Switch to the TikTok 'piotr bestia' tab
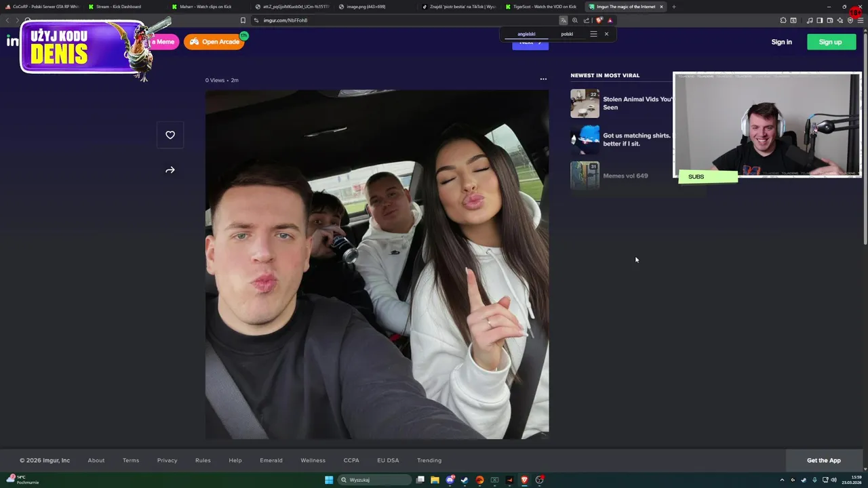 (458, 7)
